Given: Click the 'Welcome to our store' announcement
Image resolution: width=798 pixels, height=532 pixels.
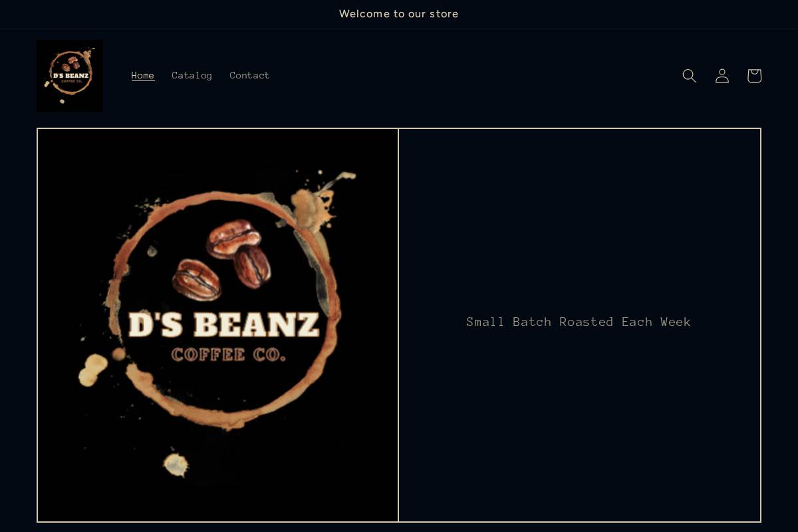Looking at the screenshot, I should coord(399,14).
